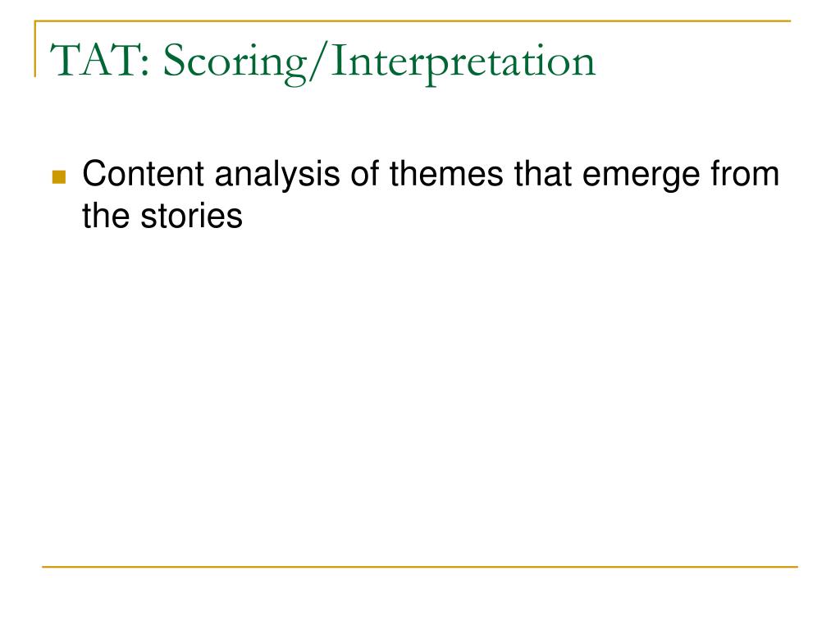Click the gold horizontal line near the slide bottom

[420, 566]
